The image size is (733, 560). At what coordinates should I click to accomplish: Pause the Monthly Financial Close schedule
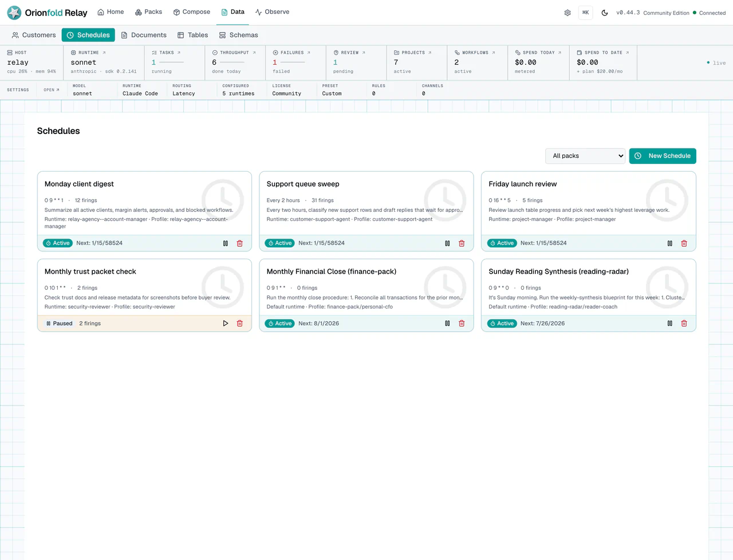click(x=447, y=324)
